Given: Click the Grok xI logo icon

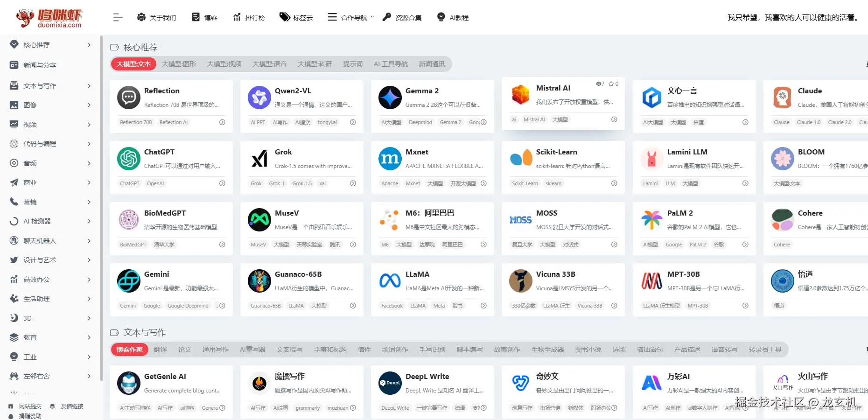Looking at the screenshot, I should tap(259, 159).
